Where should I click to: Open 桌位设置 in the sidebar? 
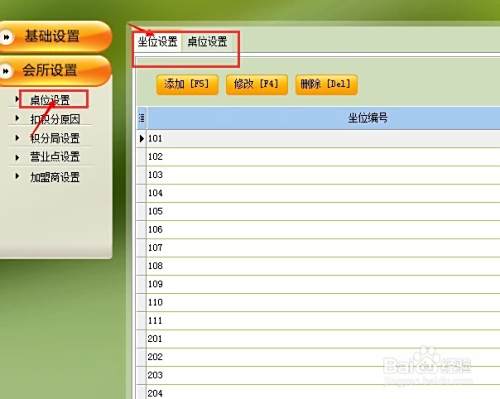coord(50,100)
